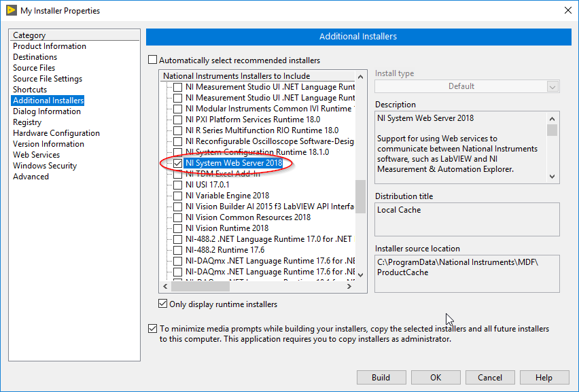Check NI-488.2 Runtime 17.6 installer

click(177, 250)
